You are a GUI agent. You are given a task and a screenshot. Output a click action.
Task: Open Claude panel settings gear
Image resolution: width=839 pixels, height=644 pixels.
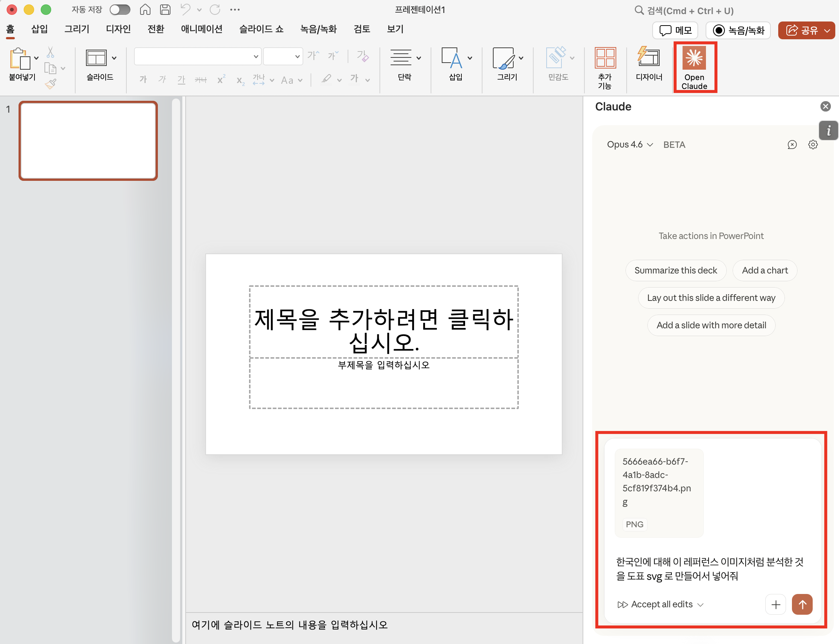(x=813, y=145)
